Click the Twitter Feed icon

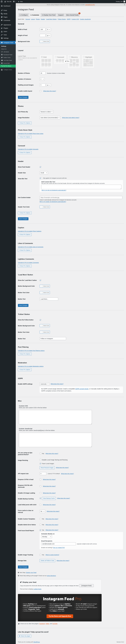tap(2, 57)
